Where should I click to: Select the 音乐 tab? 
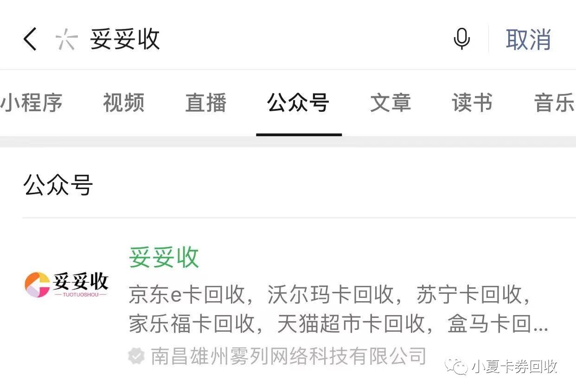click(x=555, y=102)
